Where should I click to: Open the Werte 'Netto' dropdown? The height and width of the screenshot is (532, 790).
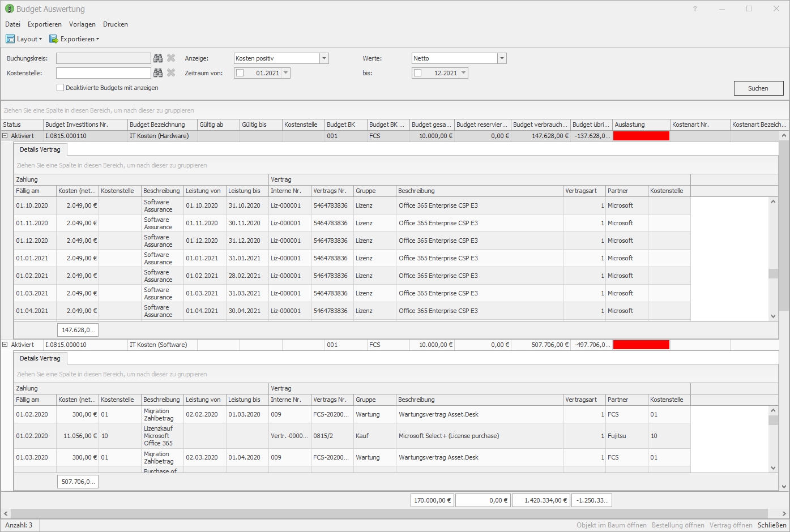[x=502, y=58]
